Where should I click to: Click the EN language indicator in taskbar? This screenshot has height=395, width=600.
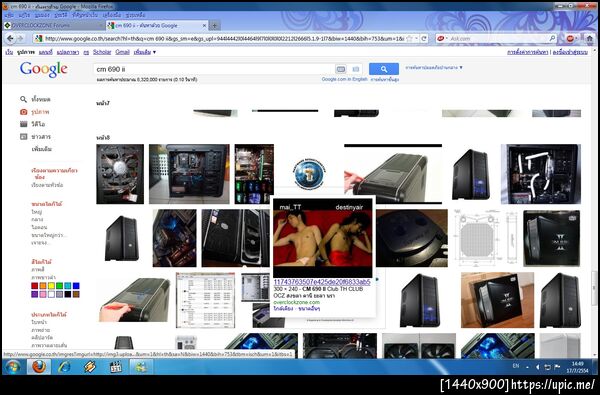point(516,366)
